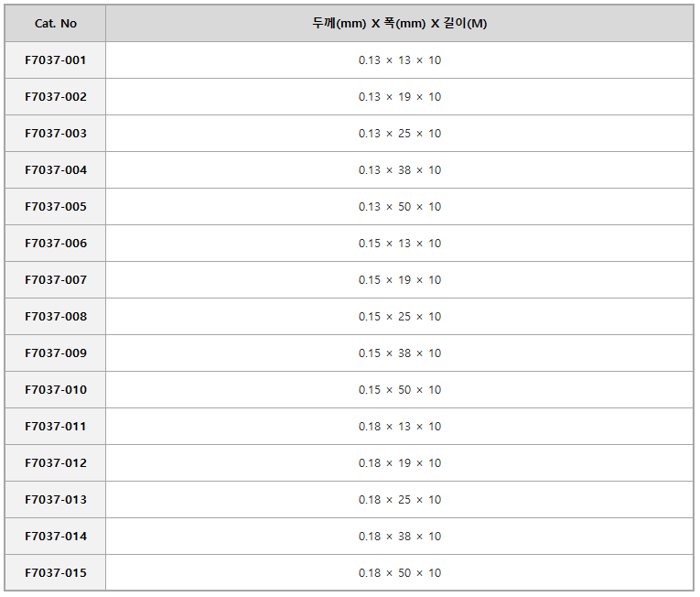Click the F7037-010 cell
The width and height of the screenshot is (700, 597).
click(x=55, y=390)
